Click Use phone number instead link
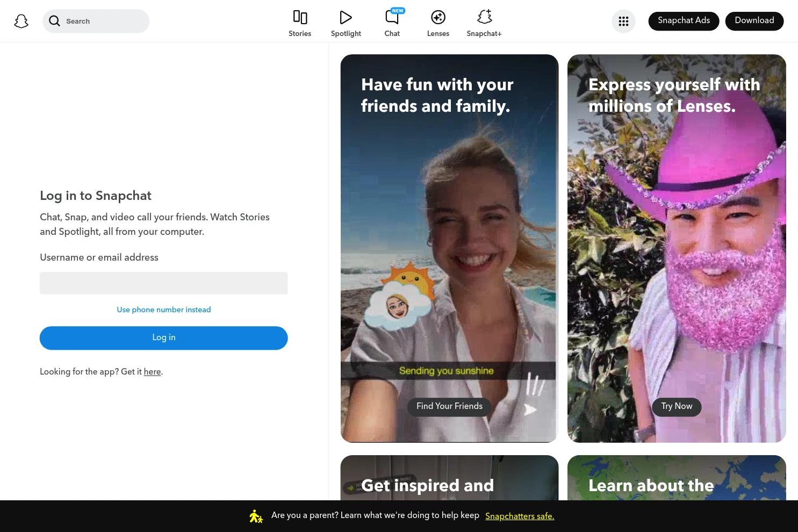The height and width of the screenshot is (532, 798). point(164,310)
